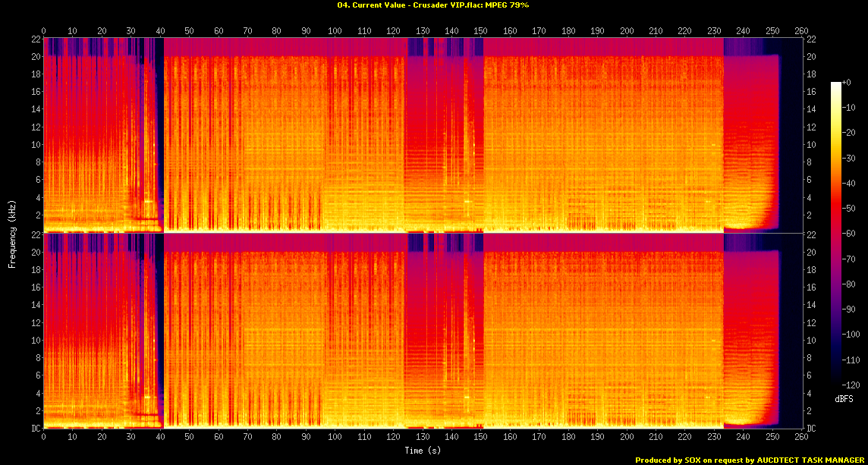The height and width of the screenshot is (465, 868).
Task: Click the 0 tick on top time axis
Action: tap(44, 31)
